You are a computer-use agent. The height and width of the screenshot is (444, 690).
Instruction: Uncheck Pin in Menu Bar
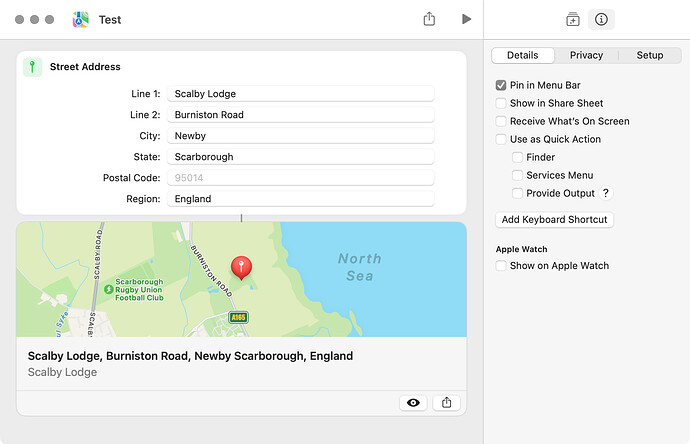point(501,85)
